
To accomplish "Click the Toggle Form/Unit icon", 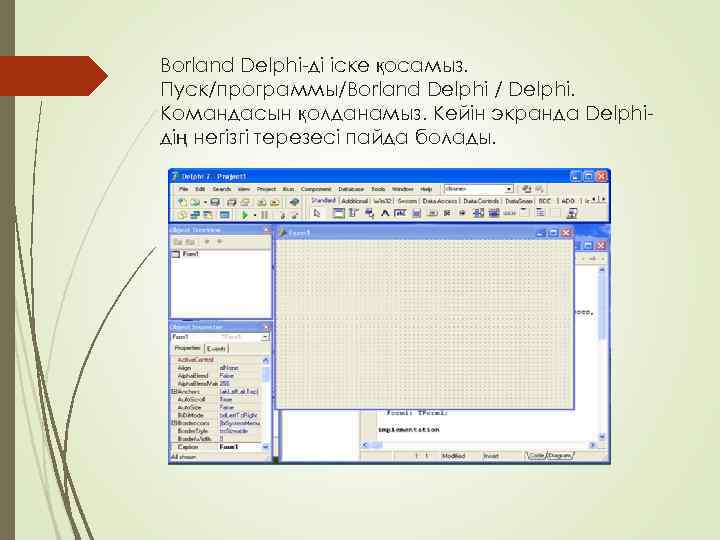I will (208, 214).
